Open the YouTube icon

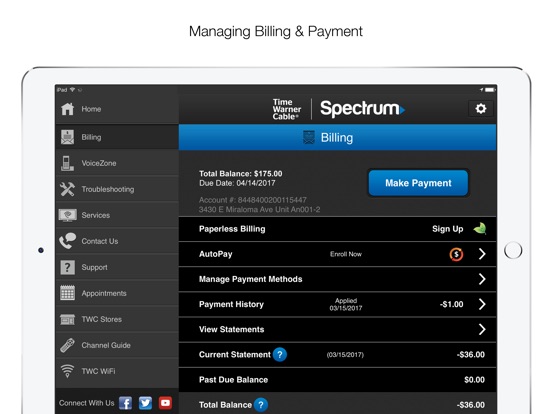[x=165, y=403]
